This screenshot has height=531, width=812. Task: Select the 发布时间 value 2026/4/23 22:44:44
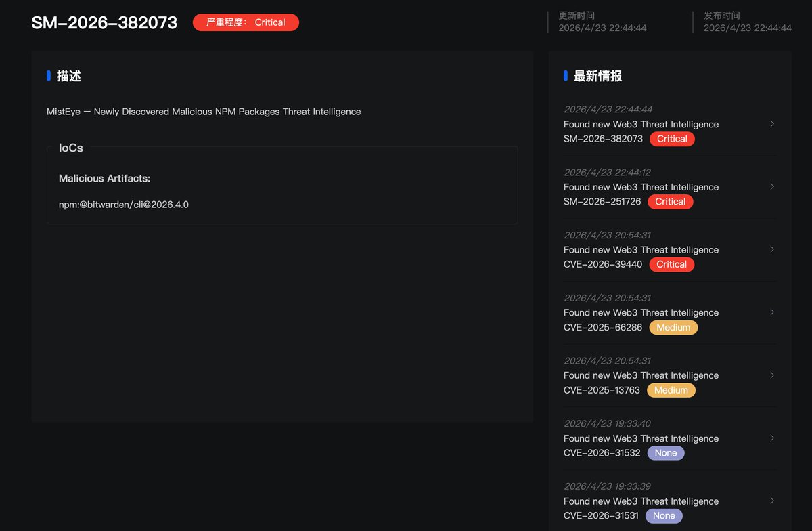748,28
